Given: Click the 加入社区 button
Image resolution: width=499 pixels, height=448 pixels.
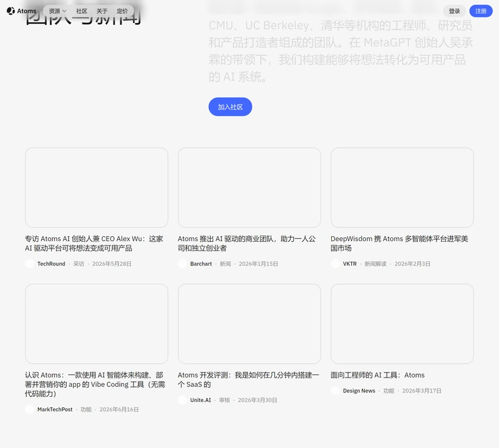Looking at the screenshot, I should tap(230, 107).
